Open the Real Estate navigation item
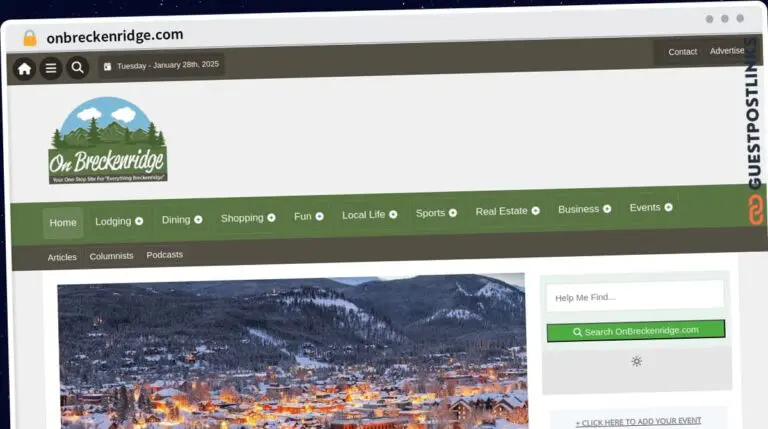Image resolution: width=768 pixels, height=429 pixels. 501,212
